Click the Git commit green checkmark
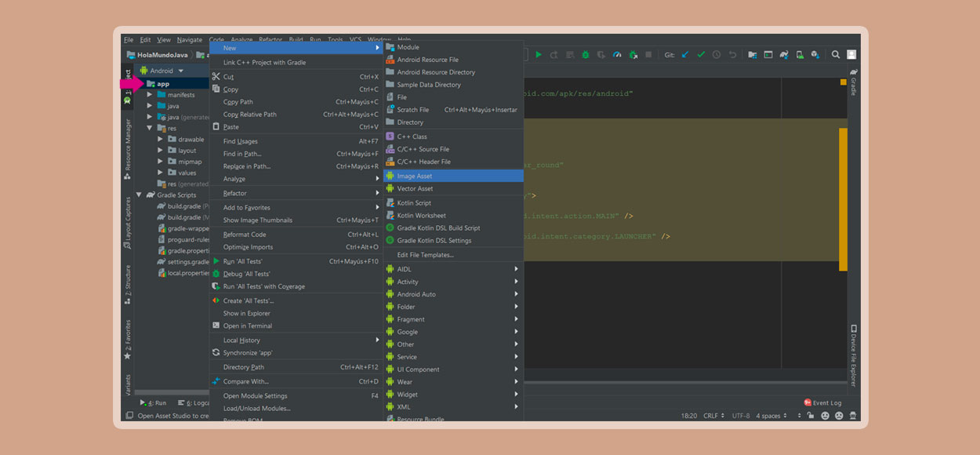 [701, 55]
